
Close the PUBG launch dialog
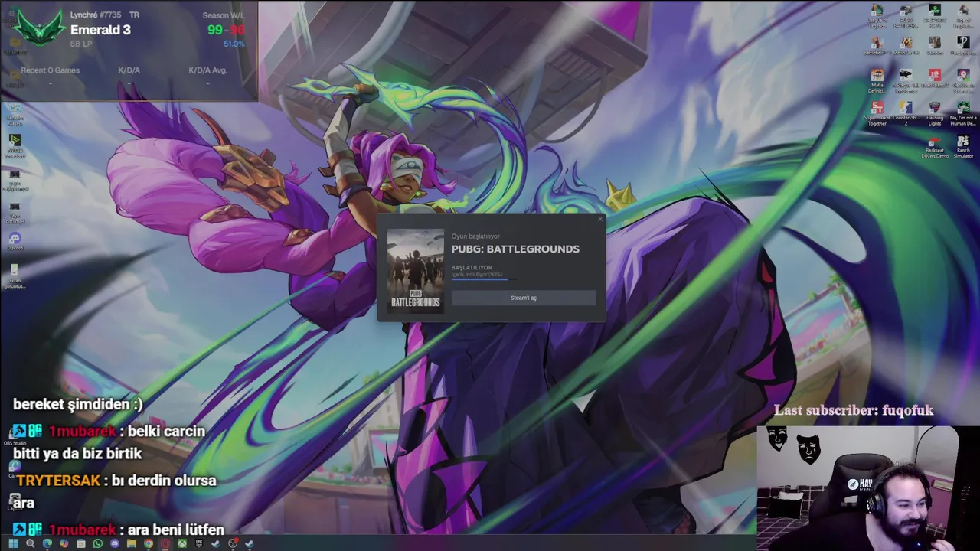pyautogui.click(x=599, y=220)
